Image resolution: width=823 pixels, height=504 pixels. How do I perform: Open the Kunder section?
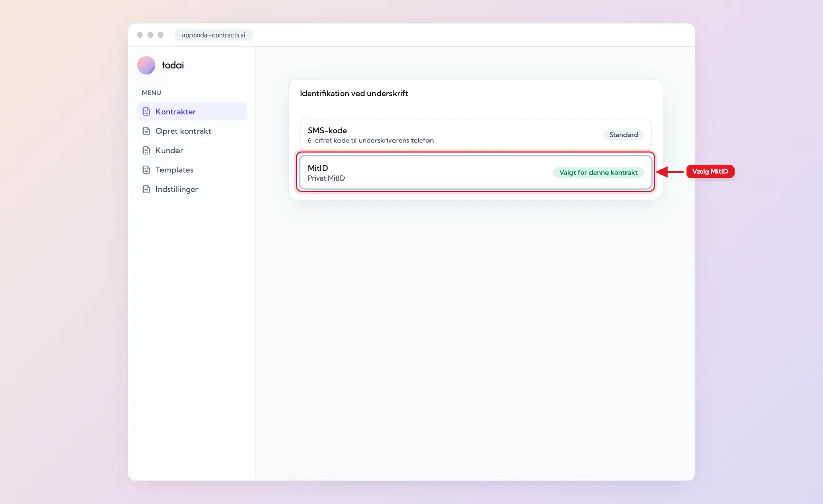coord(192,150)
